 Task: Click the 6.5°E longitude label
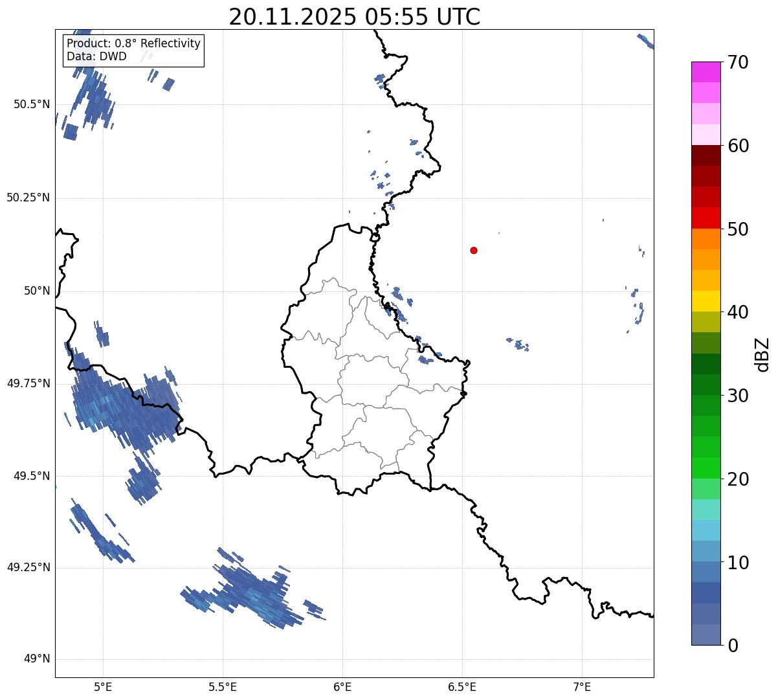(462, 687)
